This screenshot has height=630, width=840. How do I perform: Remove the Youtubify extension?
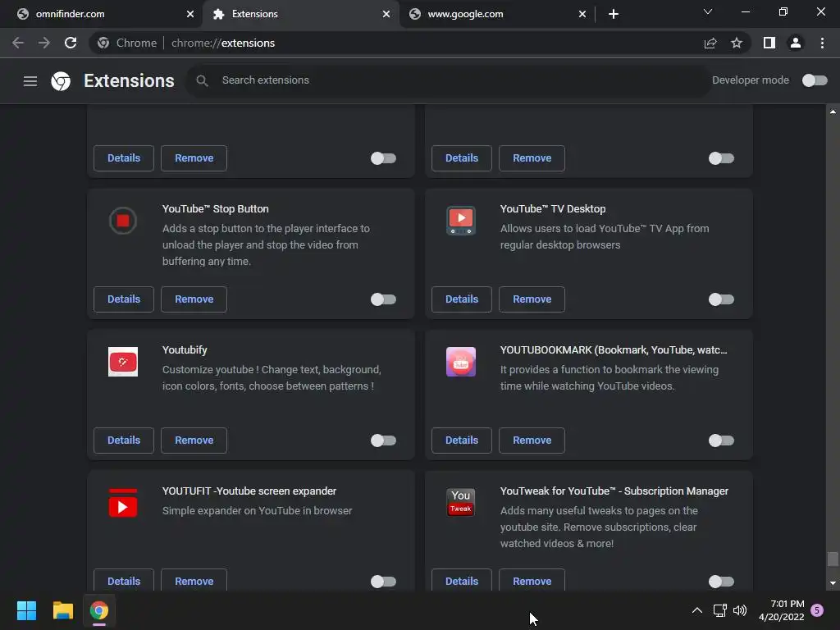click(x=194, y=441)
